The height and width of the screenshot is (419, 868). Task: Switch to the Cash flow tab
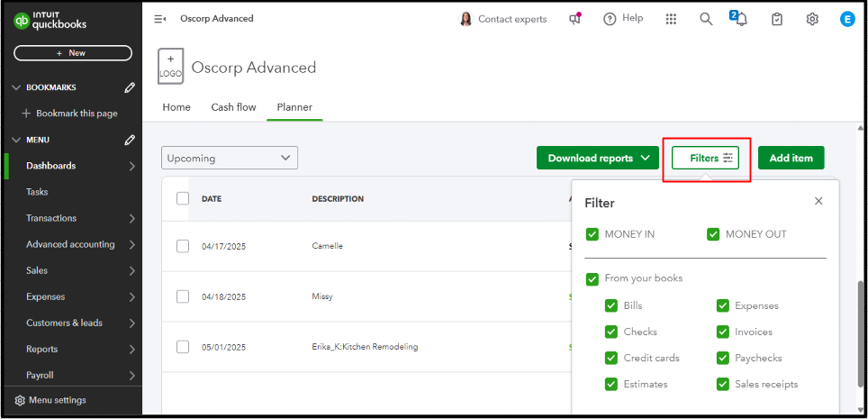(x=233, y=107)
